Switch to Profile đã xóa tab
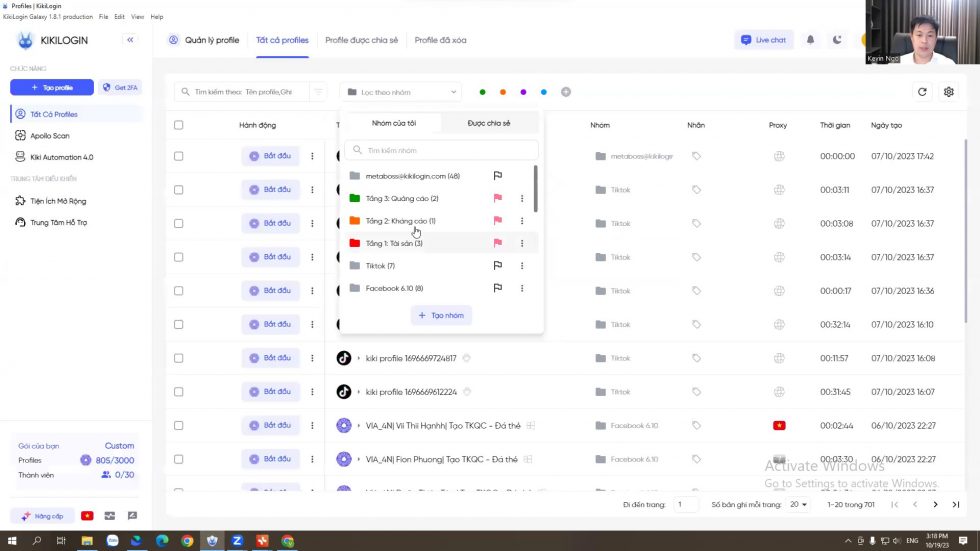The width and height of the screenshot is (980, 551). click(440, 40)
